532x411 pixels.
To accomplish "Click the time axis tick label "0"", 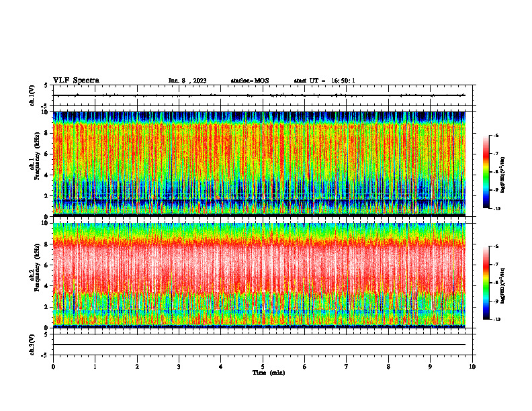I will click(53, 367).
